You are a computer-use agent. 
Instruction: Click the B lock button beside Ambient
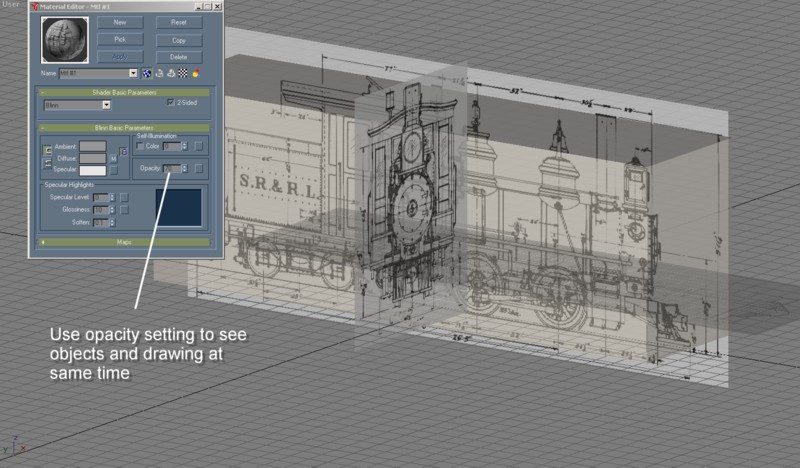pos(123,152)
